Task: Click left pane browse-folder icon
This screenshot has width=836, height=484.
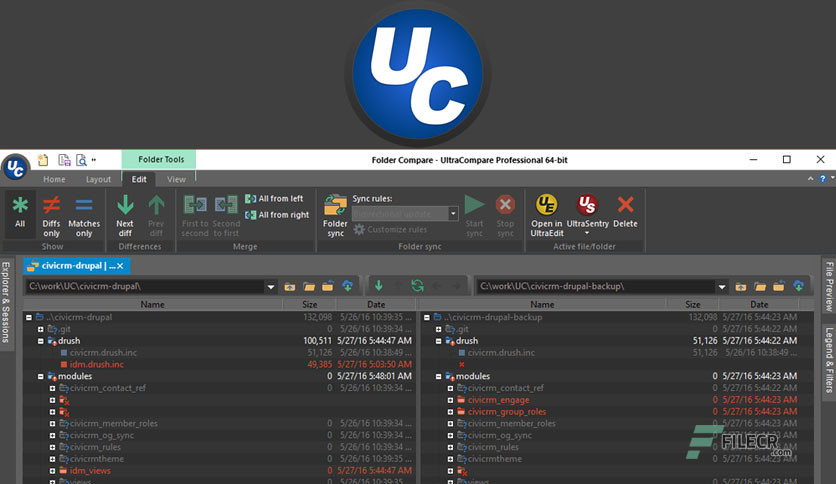Action: click(309, 287)
